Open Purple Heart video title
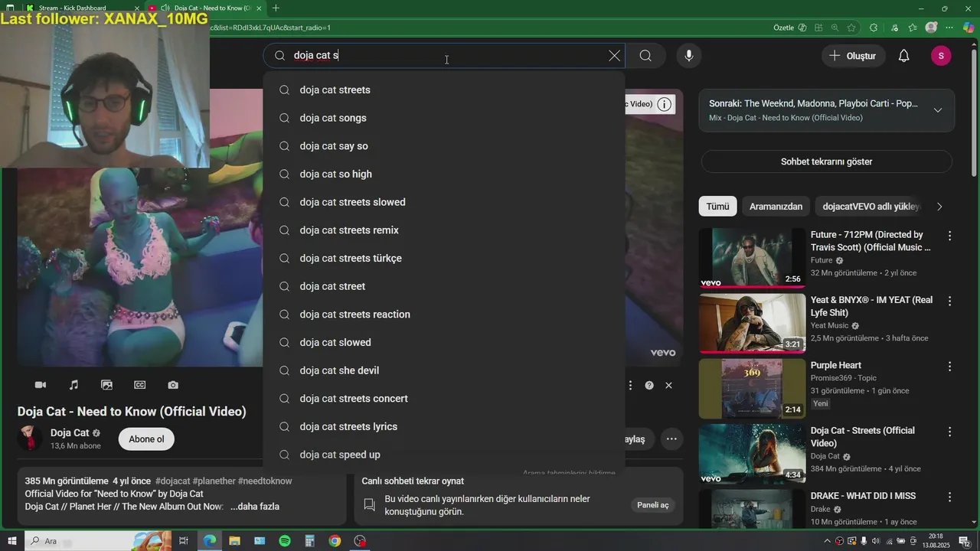980x551 pixels. pyautogui.click(x=836, y=365)
